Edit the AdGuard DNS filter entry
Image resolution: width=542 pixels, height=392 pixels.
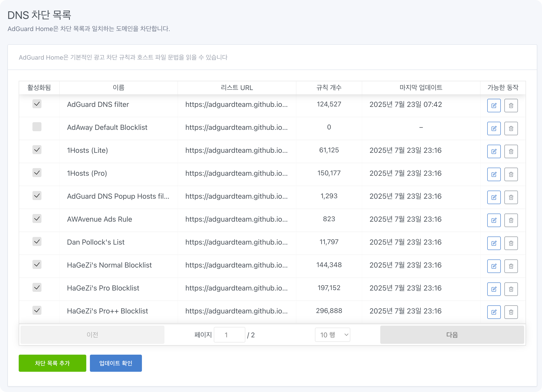coord(494,106)
